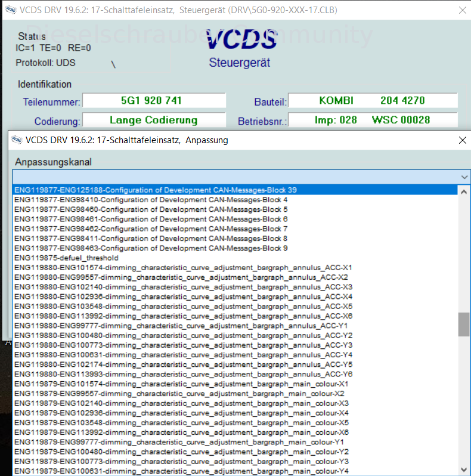The height and width of the screenshot is (476, 471).
Task: Select ENG119875-defuel_threshold entry
Action: pyautogui.click(x=235, y=258)
